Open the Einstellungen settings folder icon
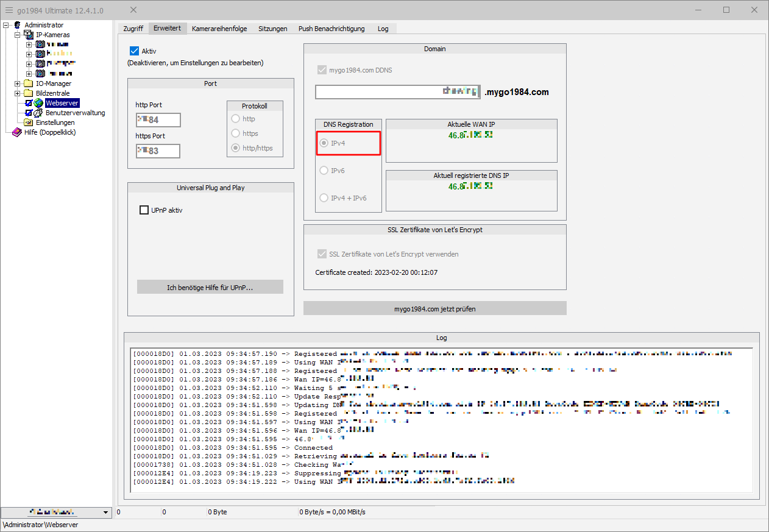Image resolution: width=769 pixels, height=532 pixels. point(29,122)
